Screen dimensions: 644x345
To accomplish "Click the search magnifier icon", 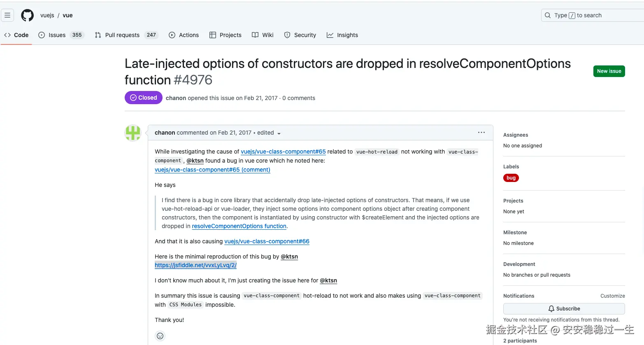I will (548, 15).
